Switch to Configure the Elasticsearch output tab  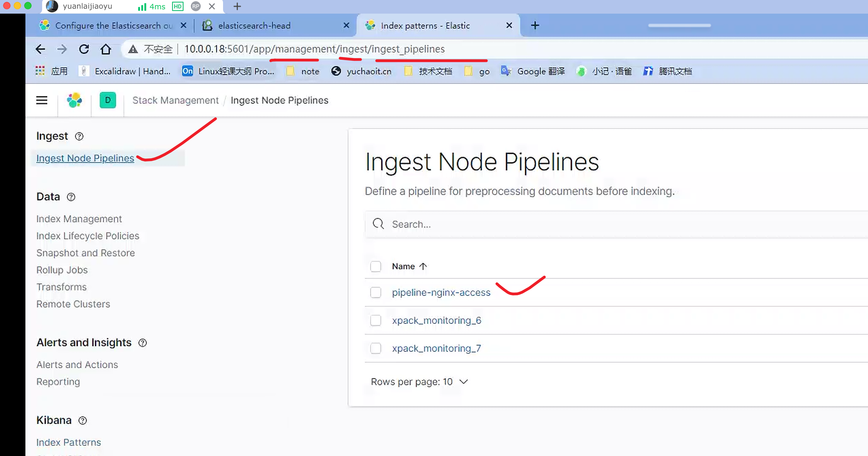pos(114,26)
